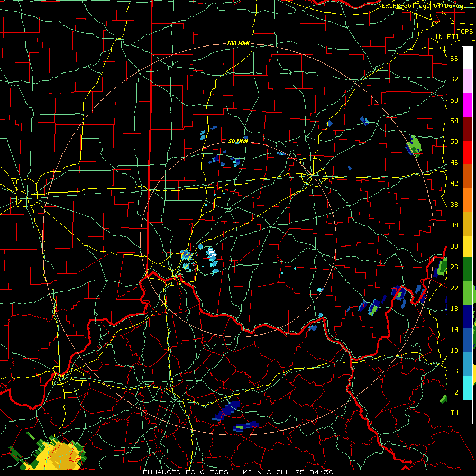Select the navy blue legend swatch
This screenshot has width=476, height=476.
coord(467,316)
